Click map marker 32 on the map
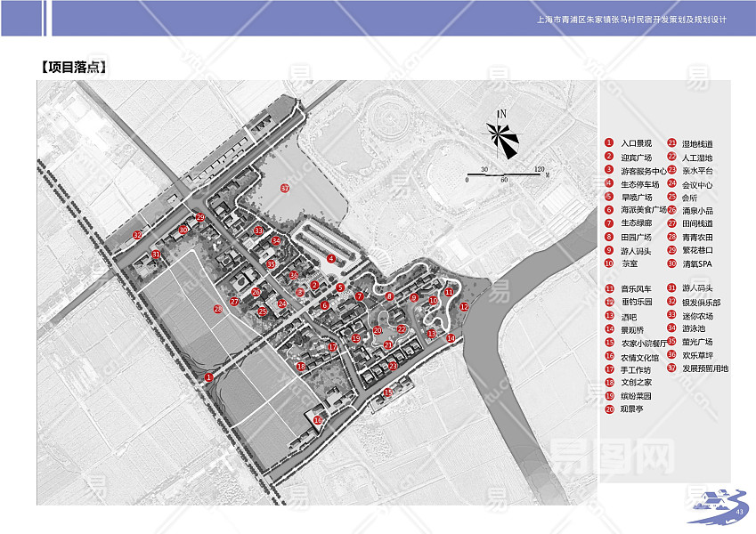 (137, 235)
